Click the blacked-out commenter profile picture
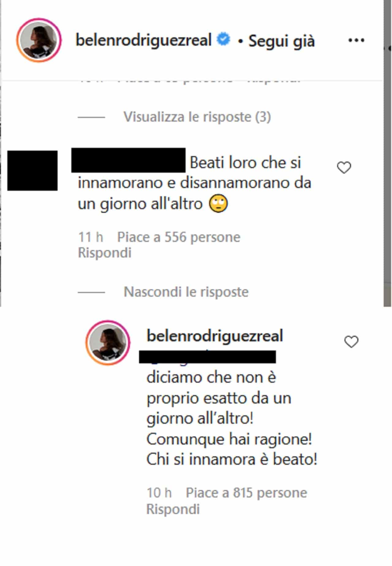Screen dimensions: 392x566 point(32,171)
